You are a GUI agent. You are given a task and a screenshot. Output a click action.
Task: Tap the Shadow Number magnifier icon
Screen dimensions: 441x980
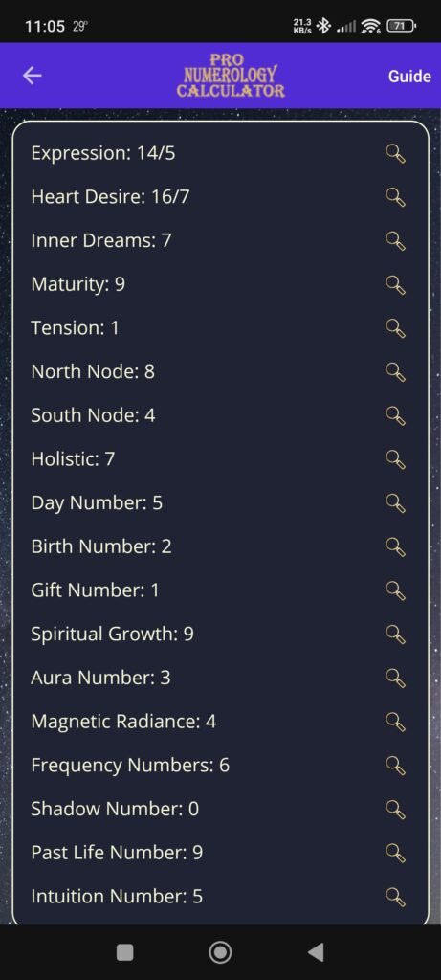click(x=396, y=810)
